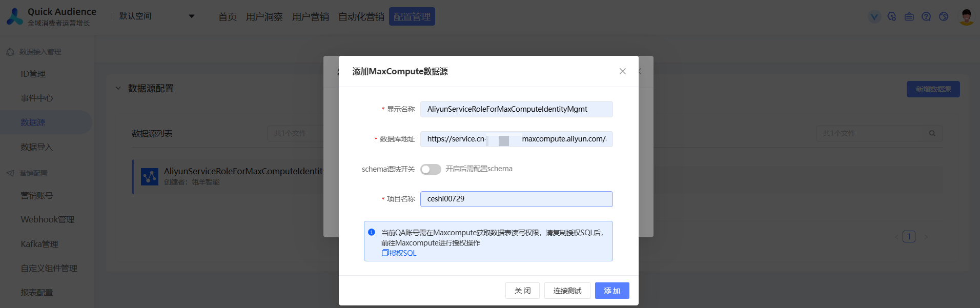Select page 1 in pagination
Viewport: 980px width, 308px height.
point(909,237)
